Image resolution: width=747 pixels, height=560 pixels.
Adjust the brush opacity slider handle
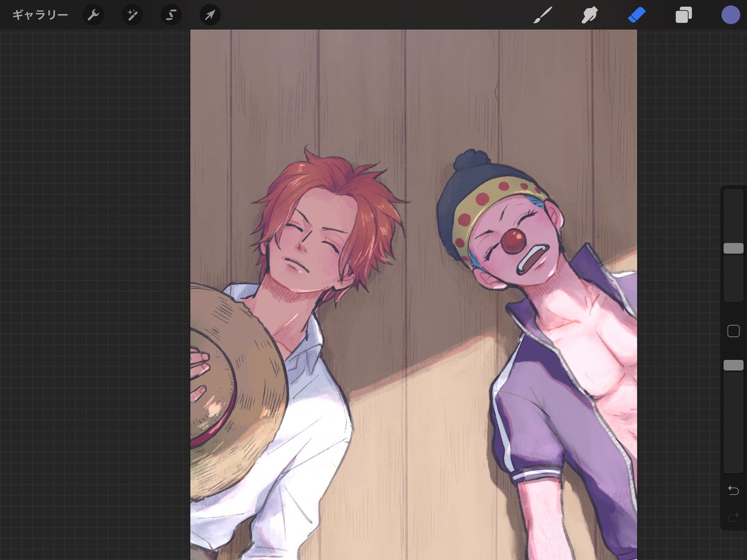733,365
